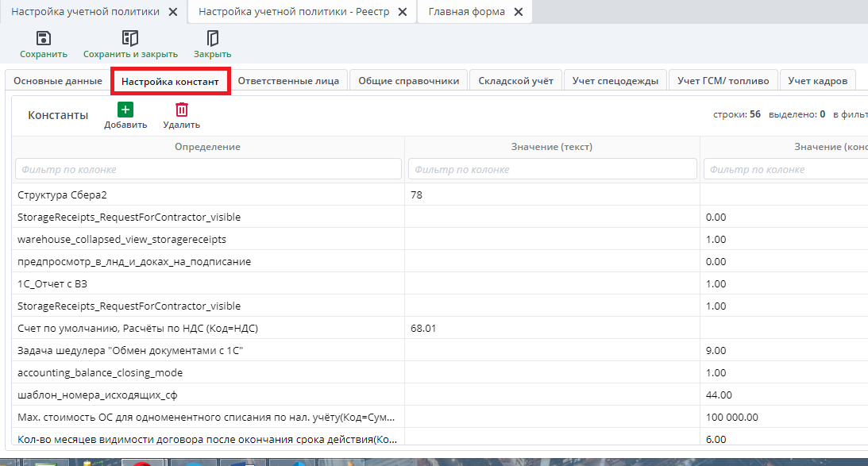Sort by the Определение column header
The image size is (868, 466).
click(208, 147)
